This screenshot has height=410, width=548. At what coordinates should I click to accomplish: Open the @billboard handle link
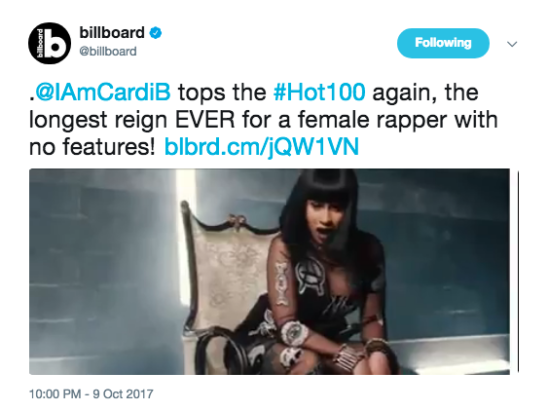[x=108, y=51]
